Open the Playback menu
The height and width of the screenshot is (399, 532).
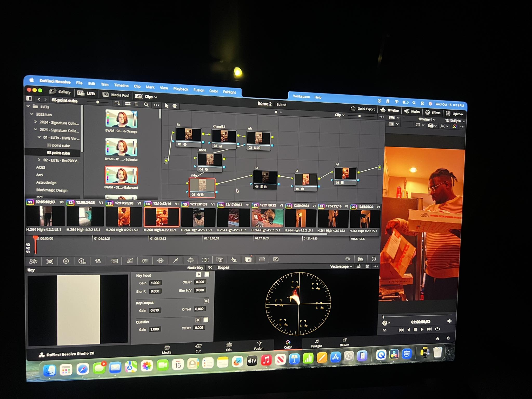(181, 89)
